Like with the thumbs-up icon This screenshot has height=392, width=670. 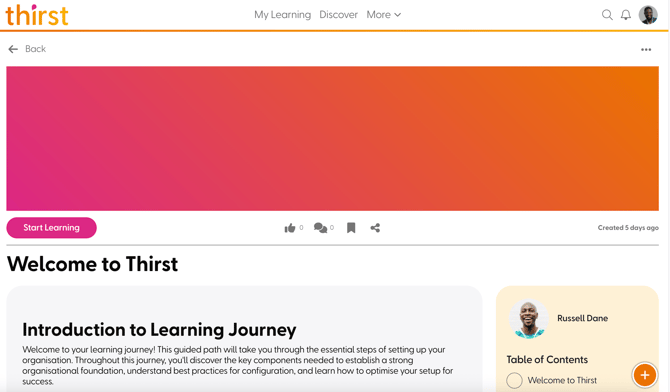click(x=290, y=228)
